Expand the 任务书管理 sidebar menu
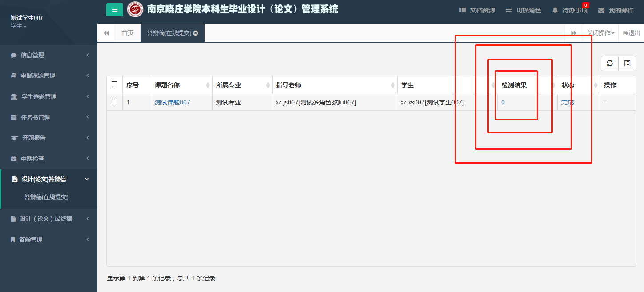Screen dimensions: 644x292 pyautogui.click(x=49, y=117)
